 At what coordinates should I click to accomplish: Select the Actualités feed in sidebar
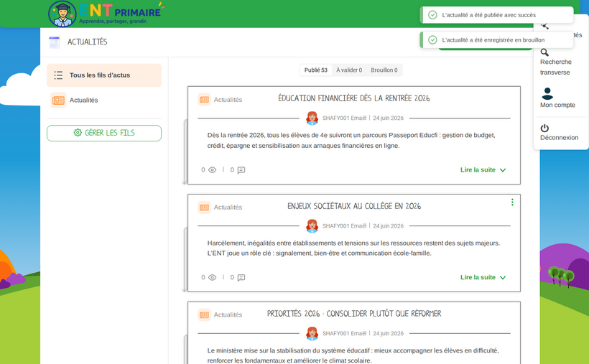pos(104,101)
